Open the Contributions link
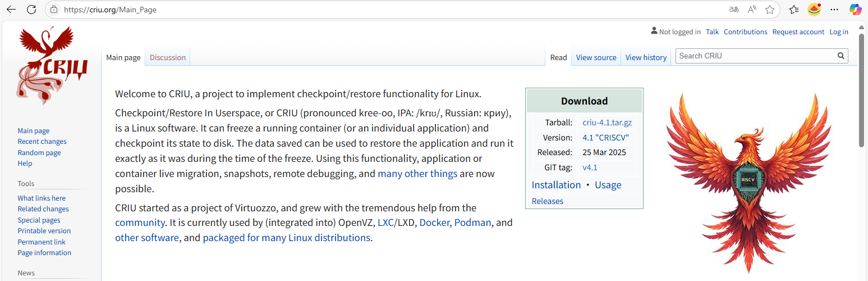Image resolution: width=868 pixels, height=281 pixels. pos(745,32)
